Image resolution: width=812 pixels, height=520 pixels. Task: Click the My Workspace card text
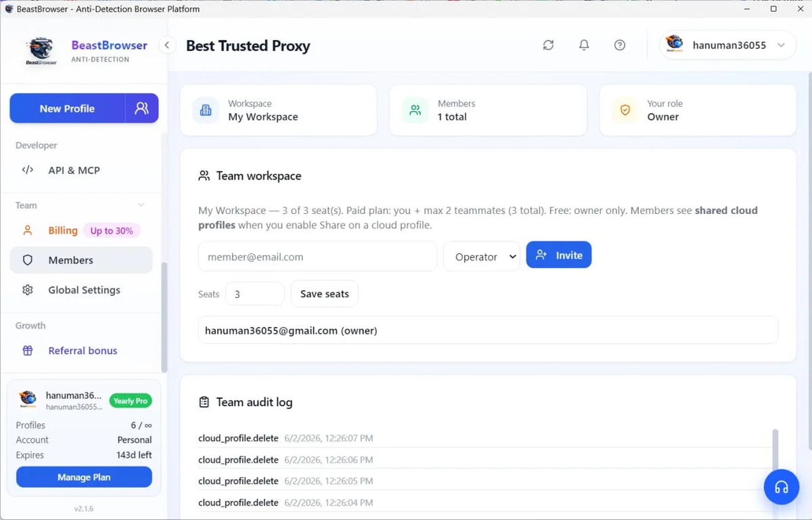[263, 116]
